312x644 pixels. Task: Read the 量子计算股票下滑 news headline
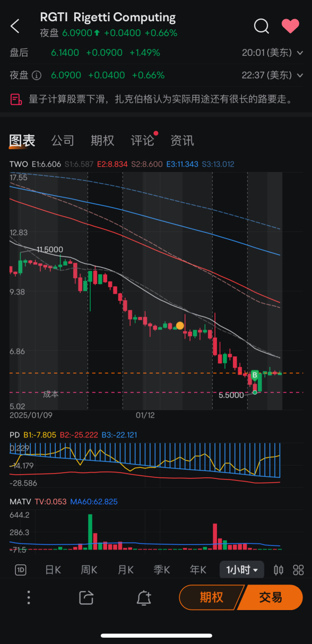[161, 99]
